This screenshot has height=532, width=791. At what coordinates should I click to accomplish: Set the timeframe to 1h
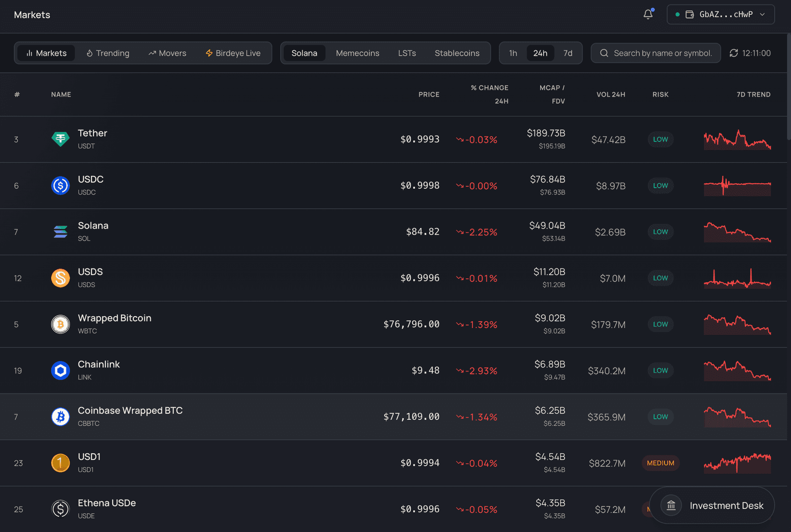point(513,53)
